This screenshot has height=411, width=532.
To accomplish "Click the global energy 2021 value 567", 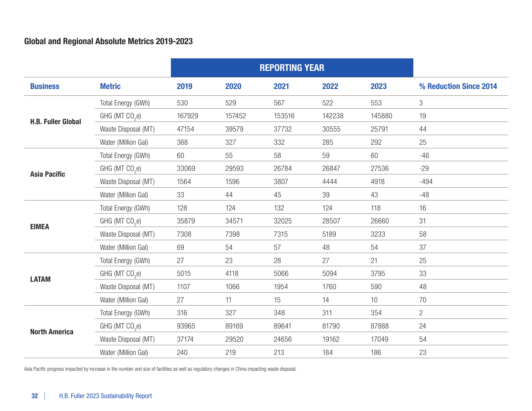I will coord(279,103).
